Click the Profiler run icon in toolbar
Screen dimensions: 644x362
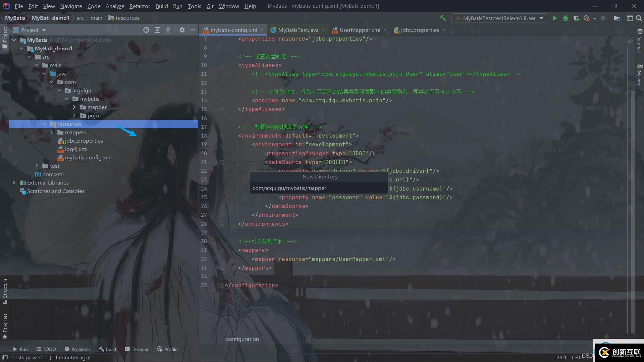(x=586, y=18)
